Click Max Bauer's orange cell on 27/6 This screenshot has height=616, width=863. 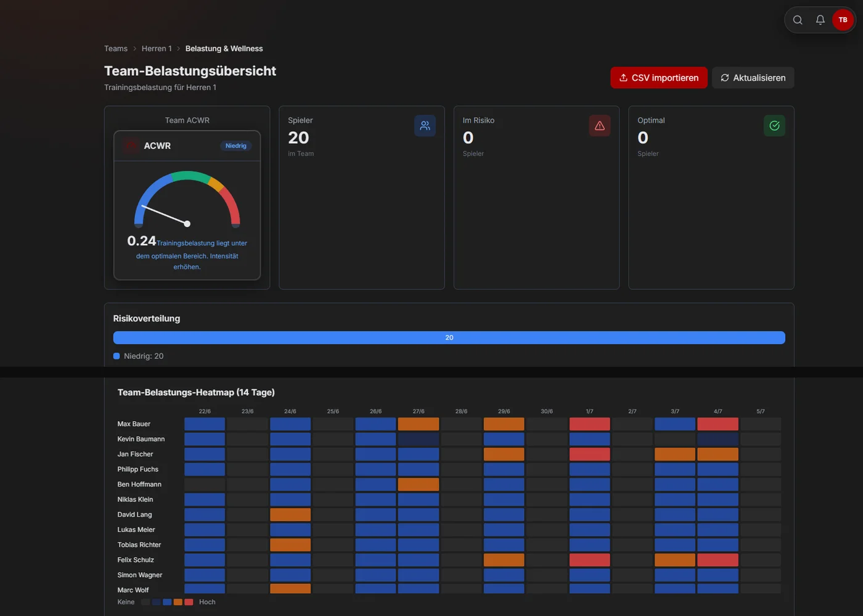tap(419, 424)
